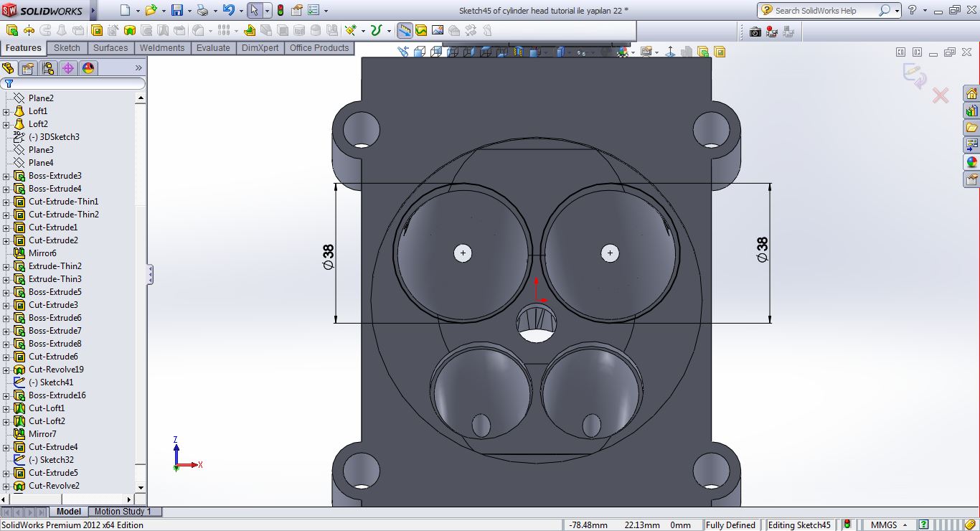The width and height of the screenshot is (980, 531).
Task: Expand the Cut-Revolve19 node
Action: pos(6,370)
